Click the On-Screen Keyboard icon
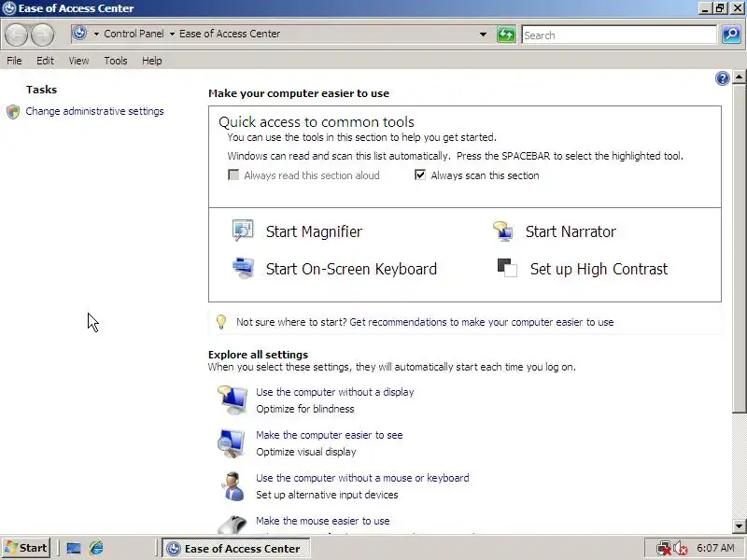This screenshot has width=747, height=560. tap(243, 268)
